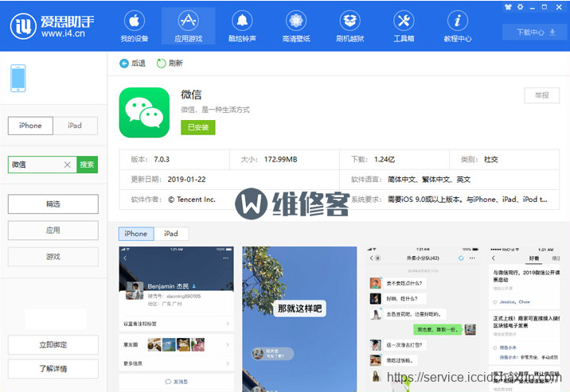The height and width of the screenshot is (392, 570).
Task: Open settings gear in title bar
Action: pyautogui.click(x=520, y=7)
